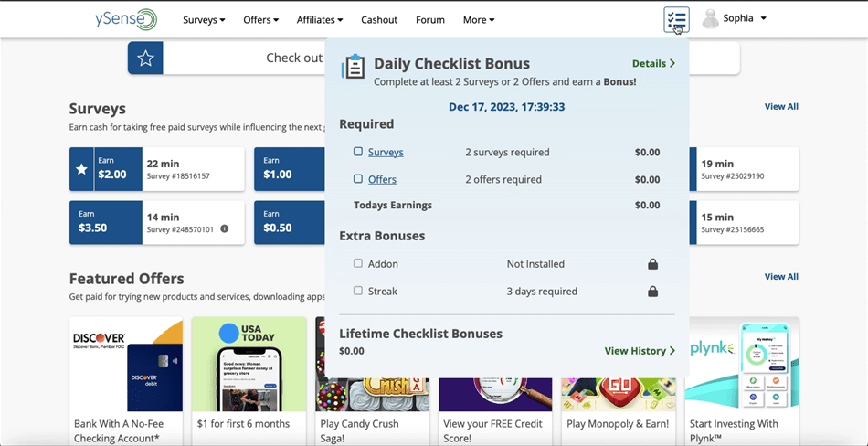Click '2 surveys required' text

coord(507,152)
